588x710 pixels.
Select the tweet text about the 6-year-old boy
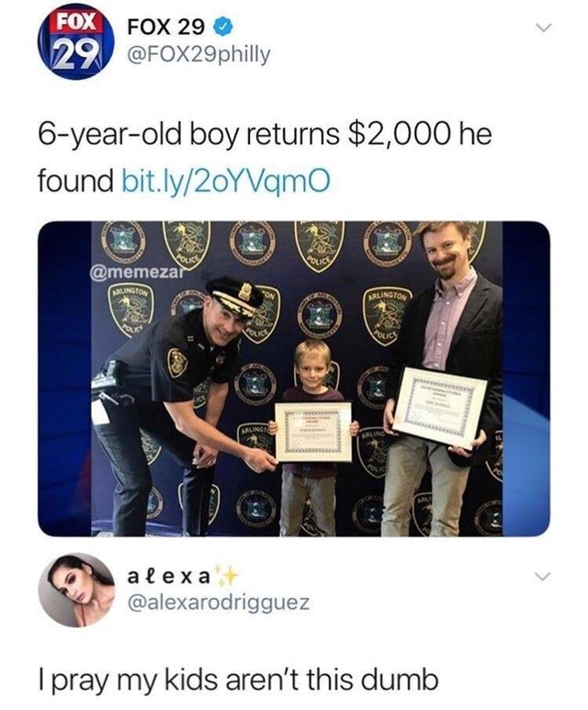264,157
